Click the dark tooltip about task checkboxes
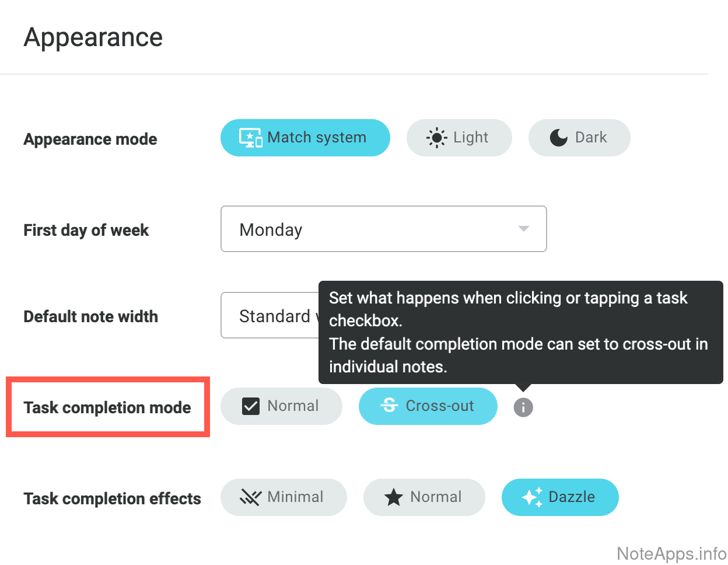728x565 pixels. tap(520, 332)
